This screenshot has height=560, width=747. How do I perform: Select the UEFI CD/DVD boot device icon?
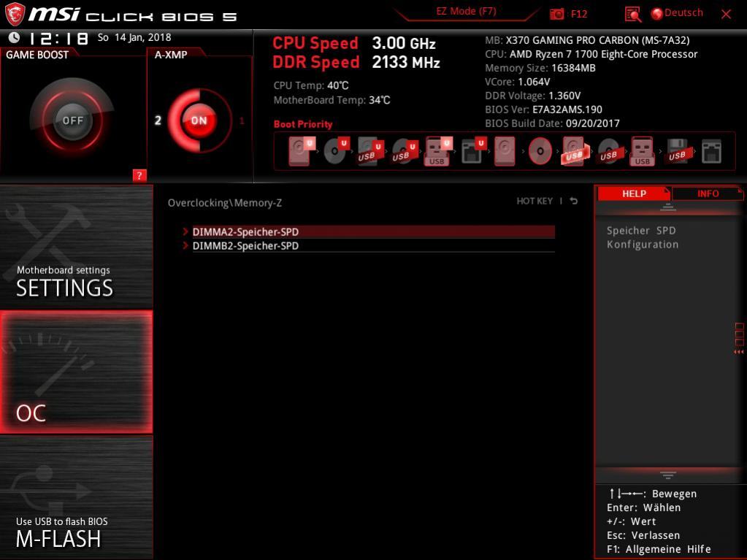(337, 150)
